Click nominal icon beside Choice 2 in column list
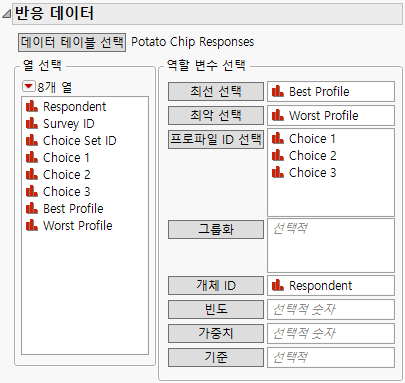Viewport: 405px width, 383px height. [x=32, y=174]
